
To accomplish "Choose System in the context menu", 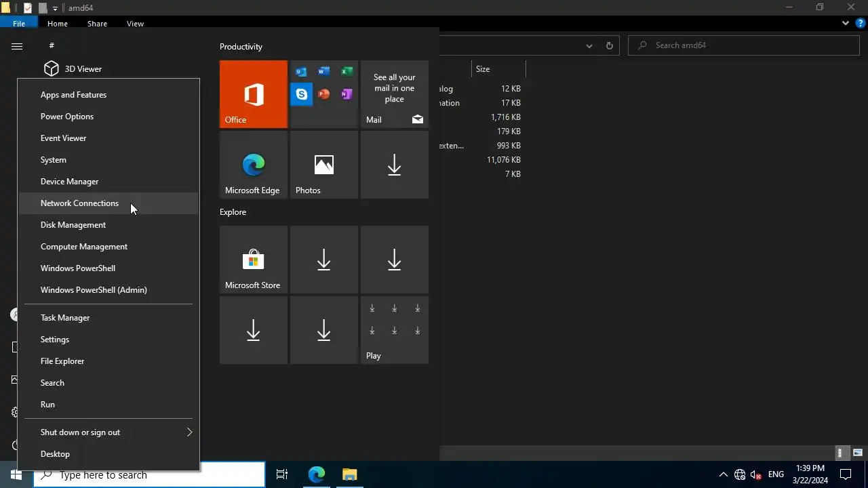I will point(108,160).
